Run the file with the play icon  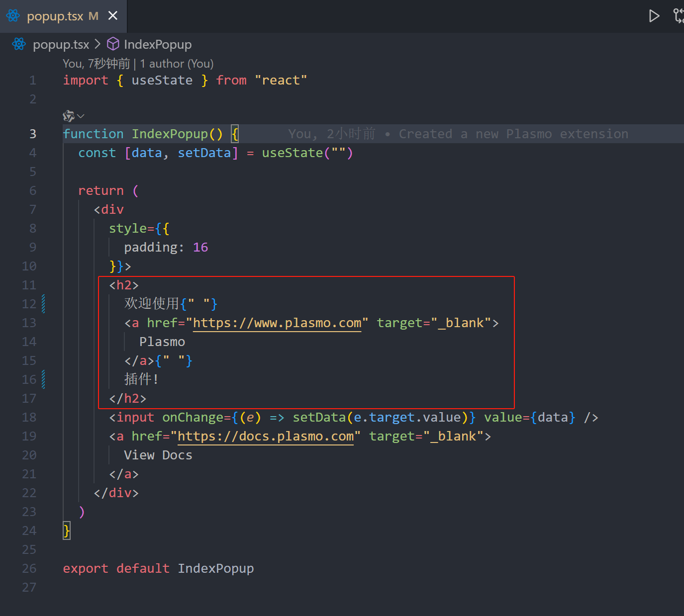[654, 16]
